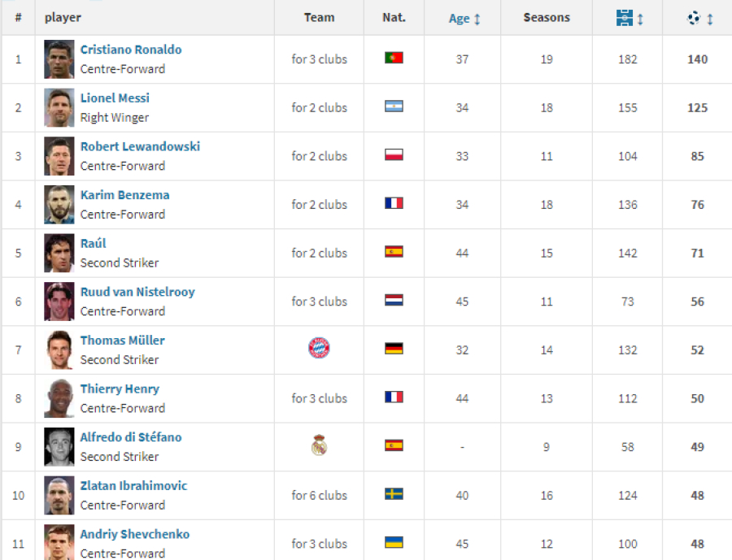Sort the table by Age column
The height and width of the screenshot is (560, 732).
click(x=460, y=18)
